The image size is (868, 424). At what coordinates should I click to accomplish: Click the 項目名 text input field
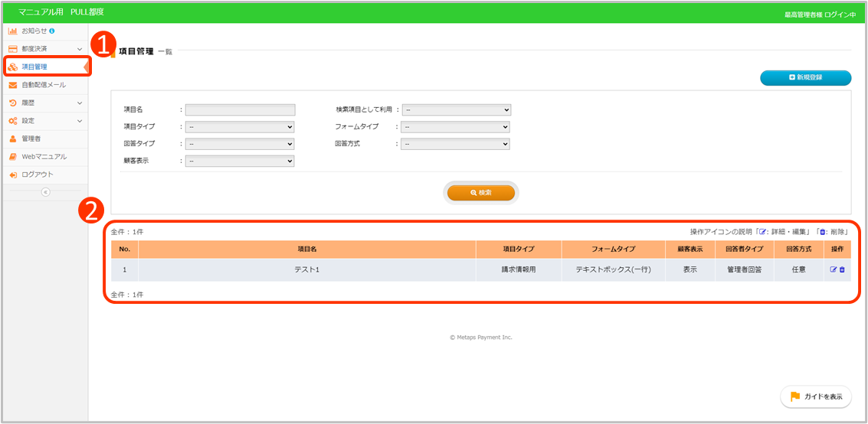[x=240, y=109]
